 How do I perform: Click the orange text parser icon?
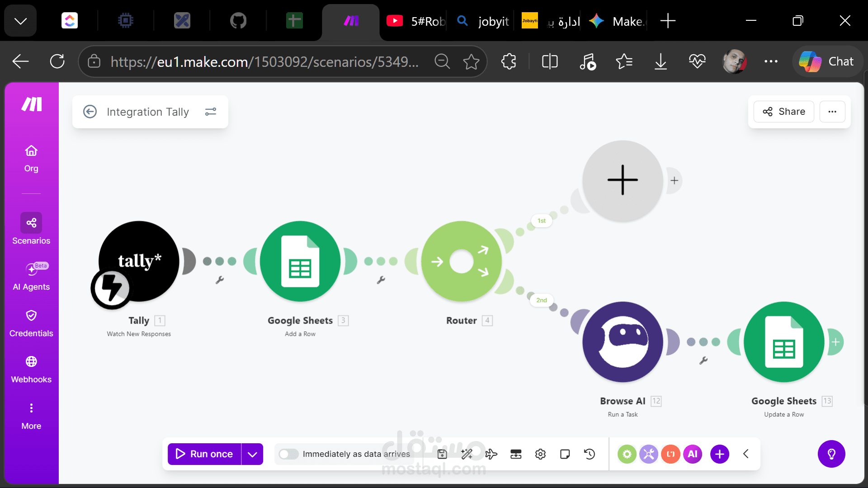(671, 454)
